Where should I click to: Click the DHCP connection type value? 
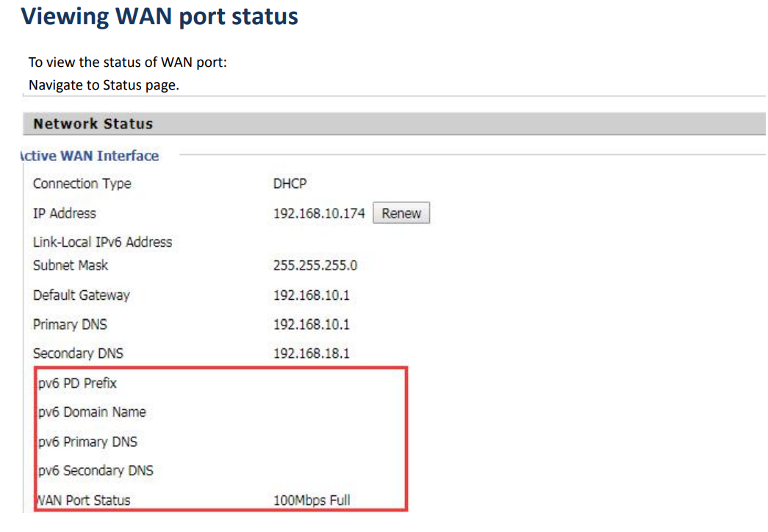coord(290,184)
